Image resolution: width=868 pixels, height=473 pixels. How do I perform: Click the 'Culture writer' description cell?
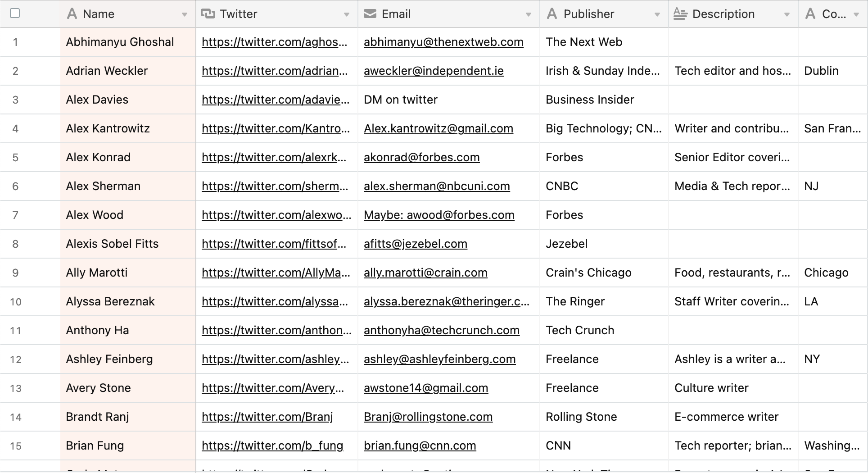(711, 388)
